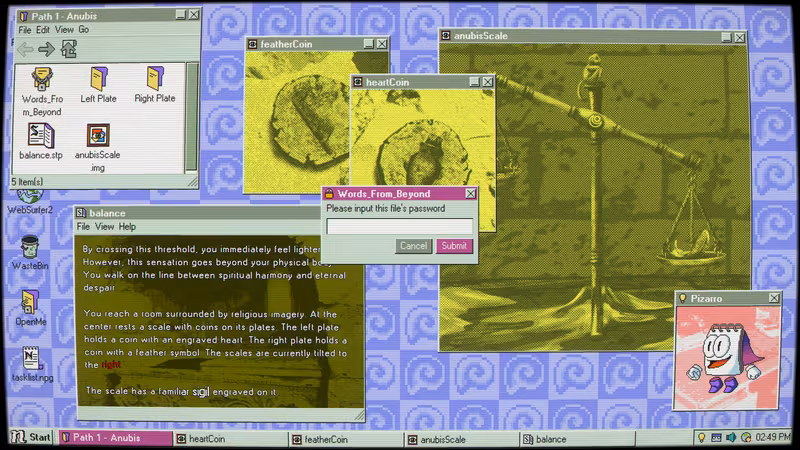Minimize the featherCoin window

click(x=369, y=44)
